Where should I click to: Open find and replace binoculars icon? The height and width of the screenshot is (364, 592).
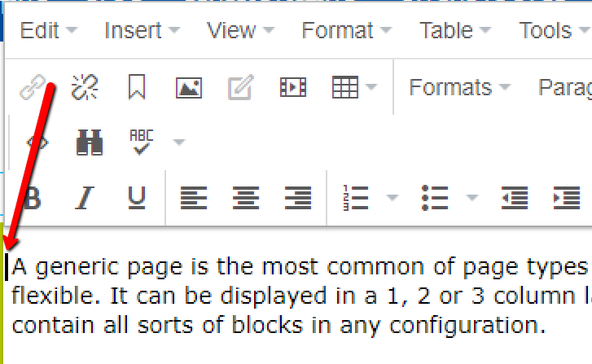coord(89,143)
